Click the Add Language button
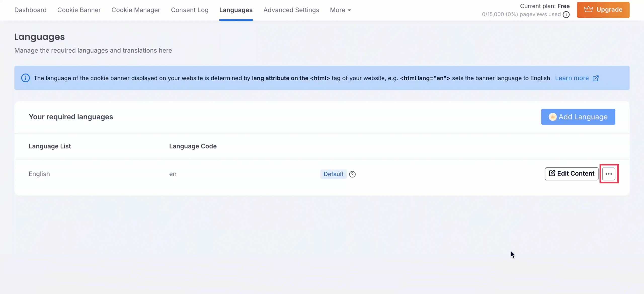Screen dimensions: 644x294 578,117
